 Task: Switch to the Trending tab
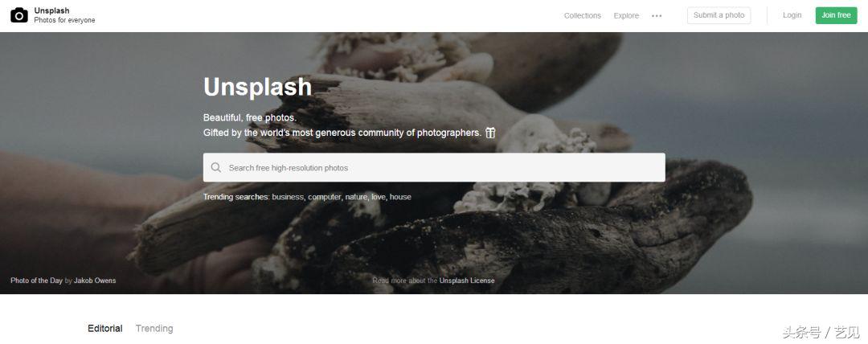(x=154, y=329)
